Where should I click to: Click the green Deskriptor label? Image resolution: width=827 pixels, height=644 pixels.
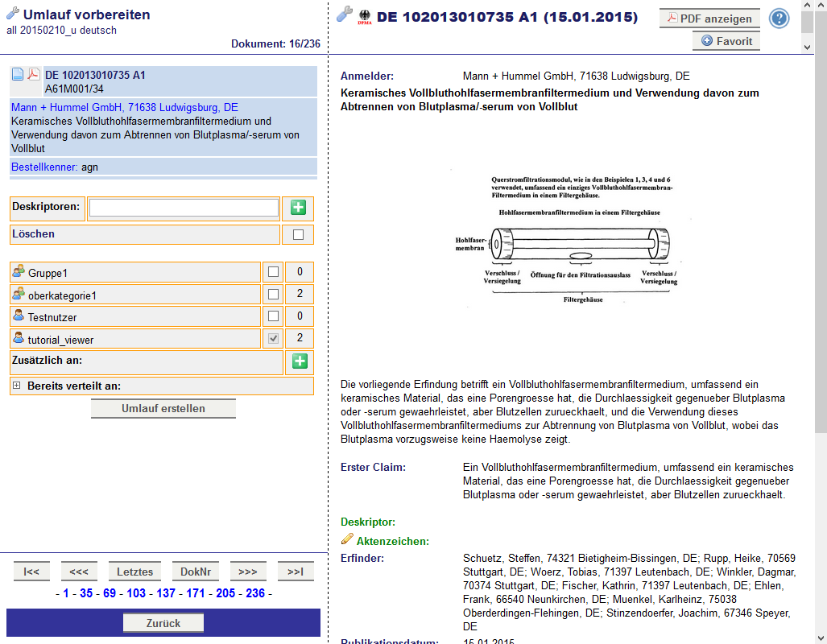coord(368,522)
